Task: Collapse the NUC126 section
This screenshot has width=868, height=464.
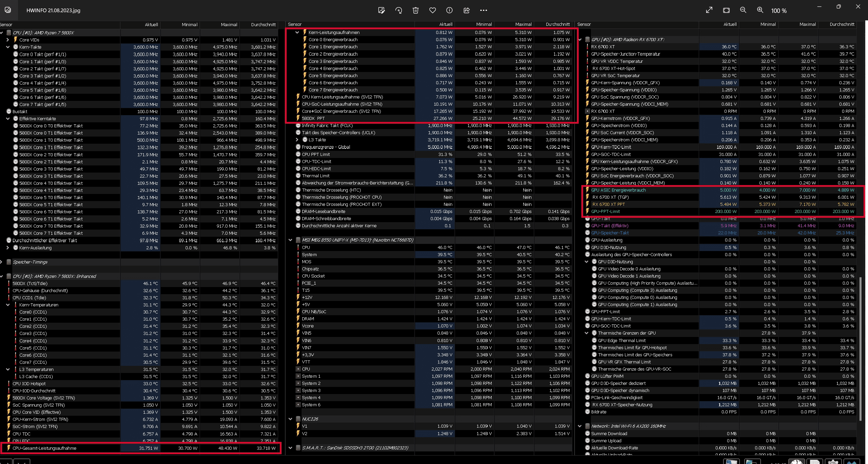Action: click(x=290, y=419)
